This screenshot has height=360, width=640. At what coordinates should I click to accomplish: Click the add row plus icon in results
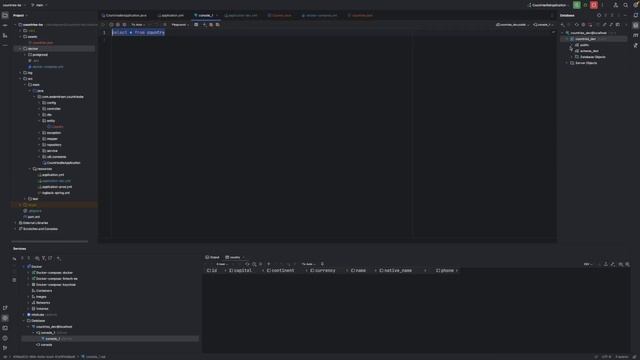click(x=268, y=264)
